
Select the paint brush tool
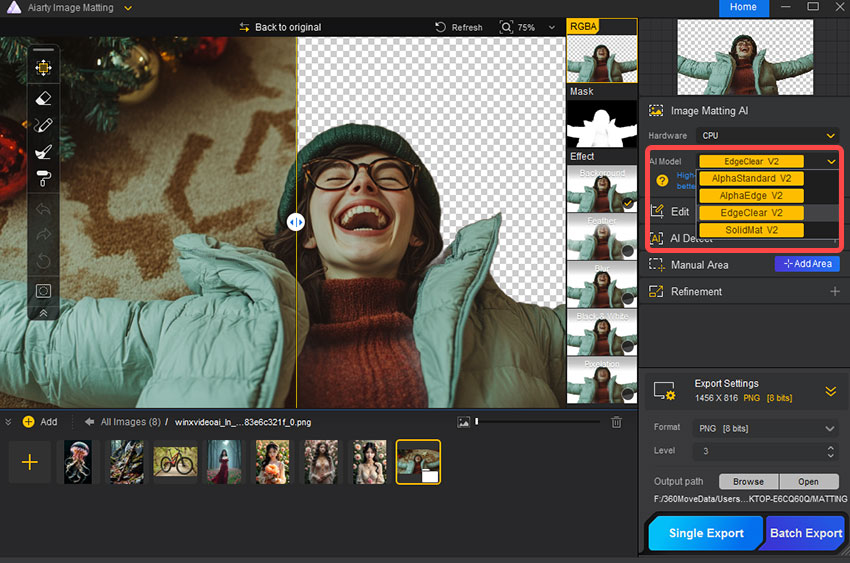(43, 152)
